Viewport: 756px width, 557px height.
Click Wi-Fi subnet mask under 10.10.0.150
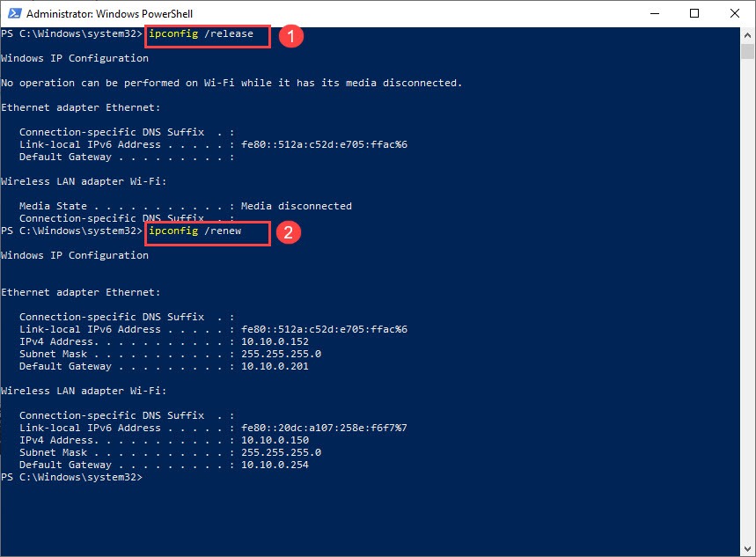tap(281, 452)
